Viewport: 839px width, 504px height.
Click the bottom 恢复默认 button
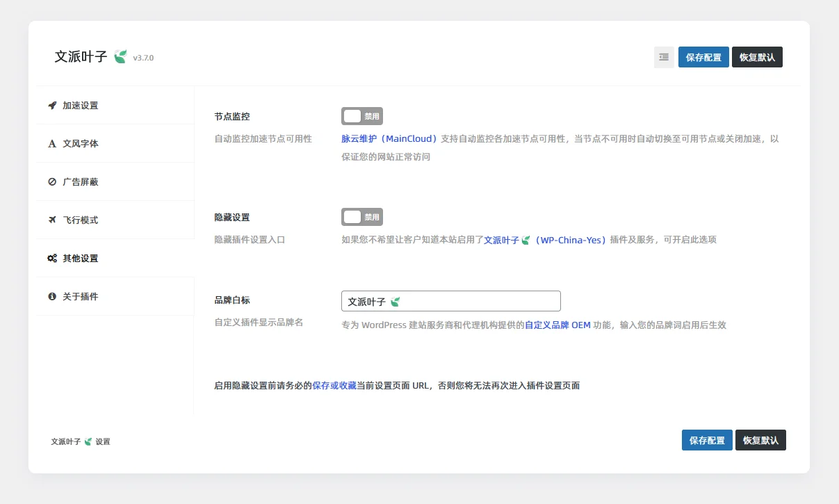(x=760, y=439)
